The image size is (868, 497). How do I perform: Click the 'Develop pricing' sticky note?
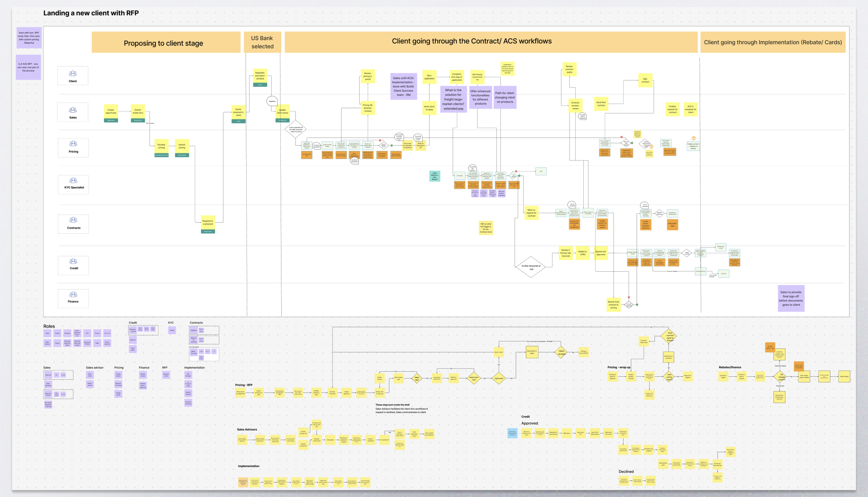(x=161, y=146)
